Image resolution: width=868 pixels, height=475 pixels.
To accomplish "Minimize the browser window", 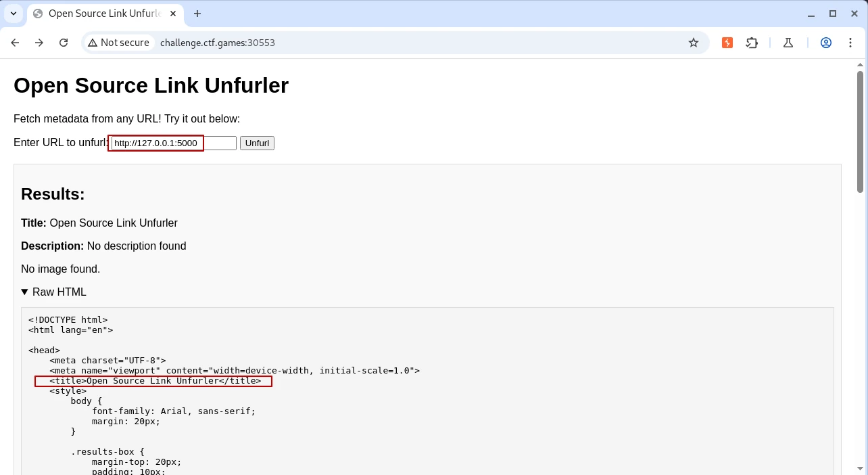I will (811, 14).
